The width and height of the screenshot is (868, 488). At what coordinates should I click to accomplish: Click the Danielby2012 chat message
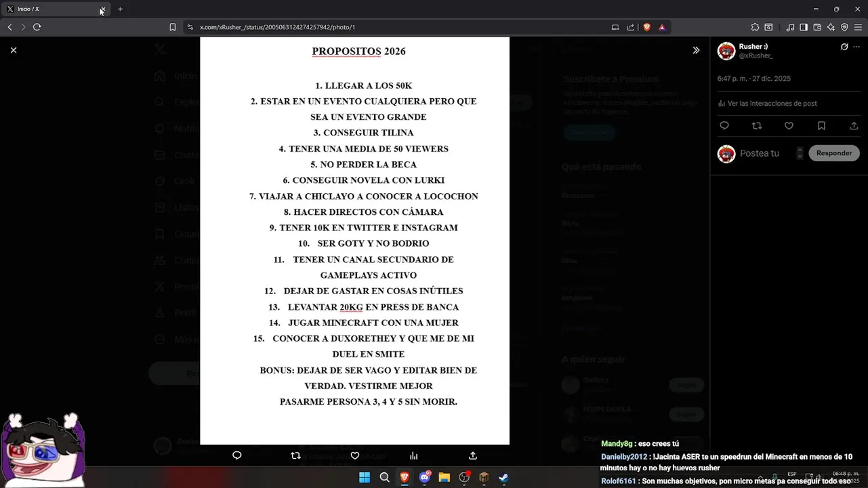click(726, 462)
